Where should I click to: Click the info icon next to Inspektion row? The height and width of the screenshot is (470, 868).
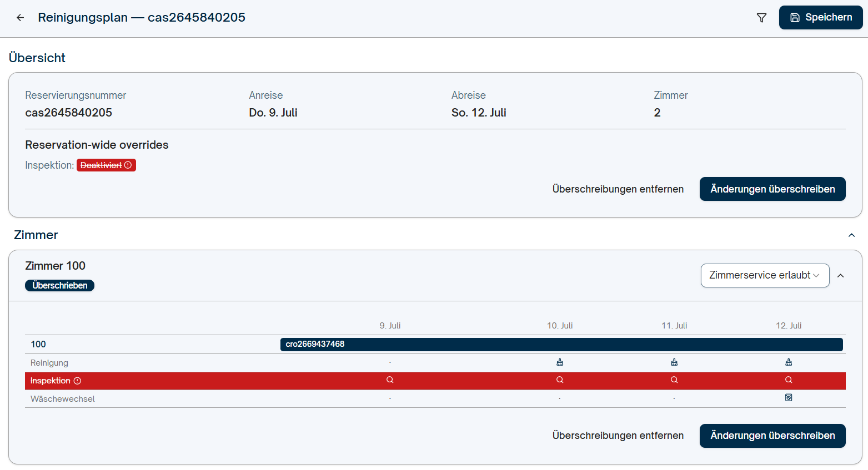78,381
